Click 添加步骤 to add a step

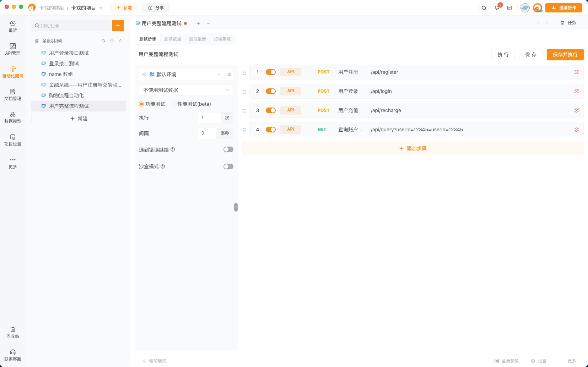pyautogui.click(x=413, y=148)
